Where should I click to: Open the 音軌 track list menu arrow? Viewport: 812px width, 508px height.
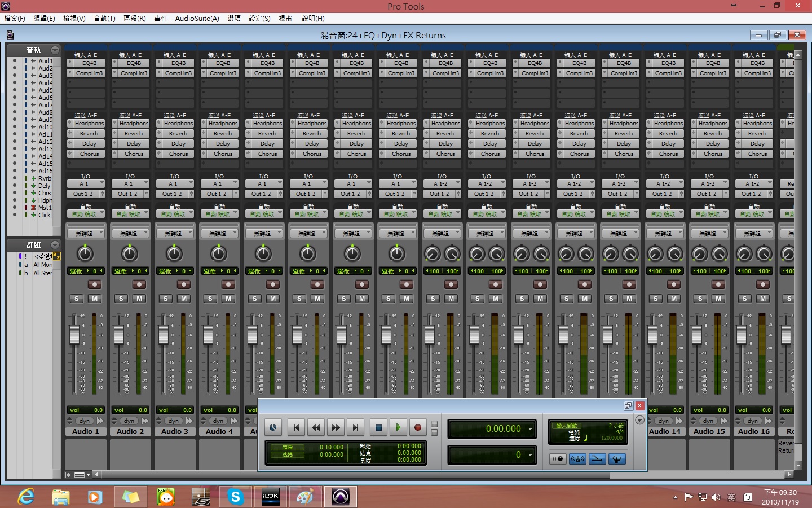pos(55,50)
